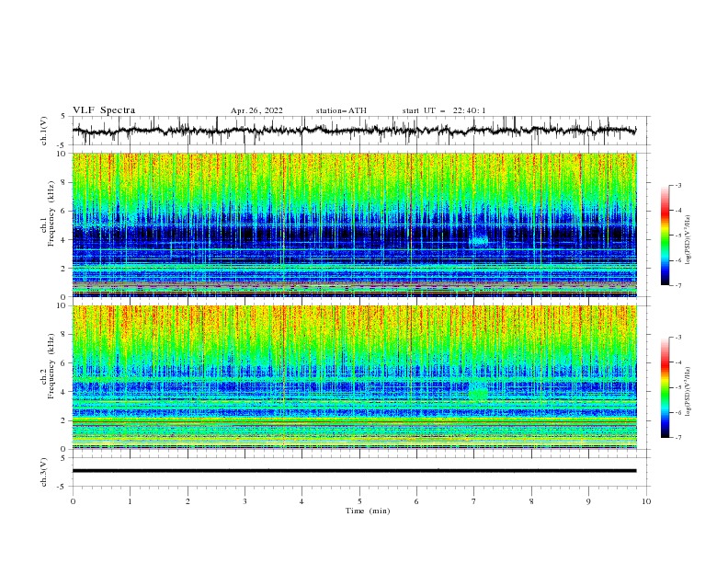The height and width of the screenshot is (563, 728).
Task: Click time axis tick label "3"
Action: coord(245,501)
